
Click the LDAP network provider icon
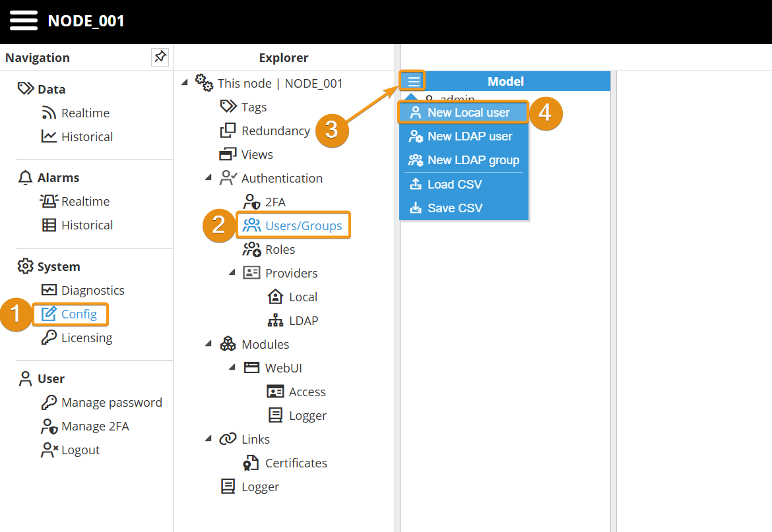point(275,320)
